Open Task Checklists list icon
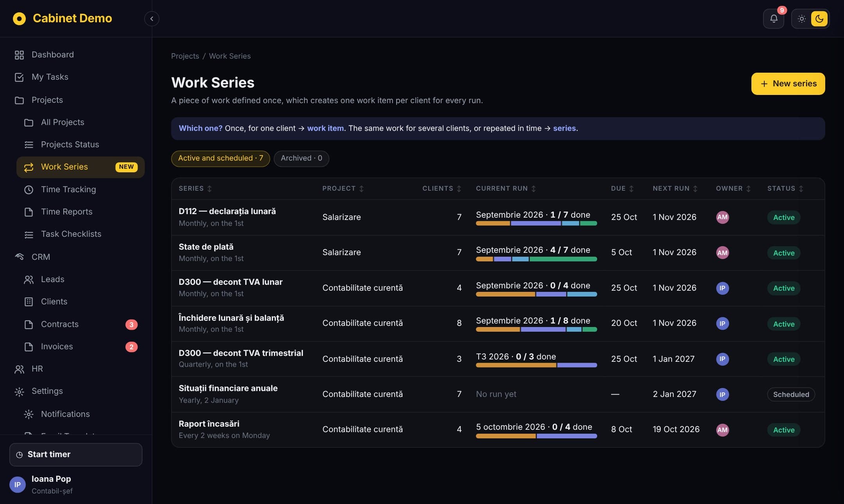 [x=29, y=234]
